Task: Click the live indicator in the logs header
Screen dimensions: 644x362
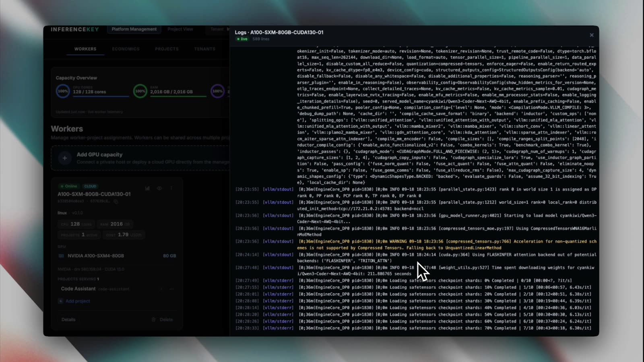Action: pyautogui.click(x=242, y=39)
